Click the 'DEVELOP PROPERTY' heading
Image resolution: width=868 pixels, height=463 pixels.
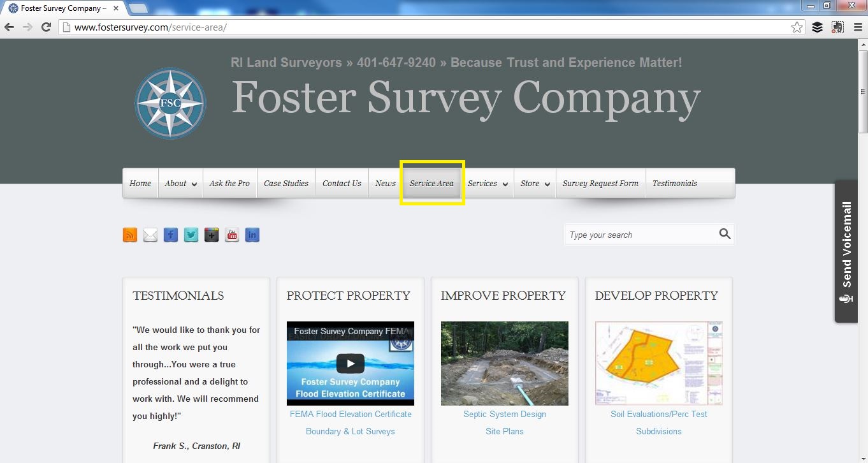point(656,296)
